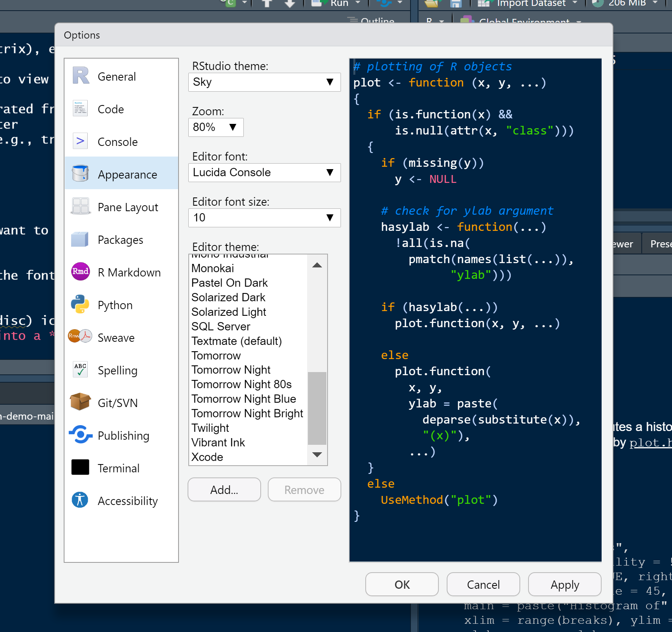Choose Tomorrow Night Blue editor theme
The image size is (672, 632).
(x=243, y=399)
